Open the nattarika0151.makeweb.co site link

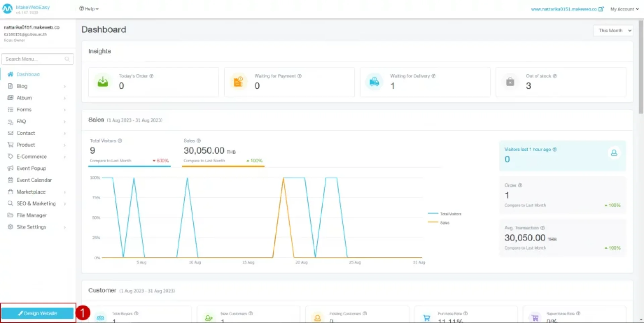(567, 9)
